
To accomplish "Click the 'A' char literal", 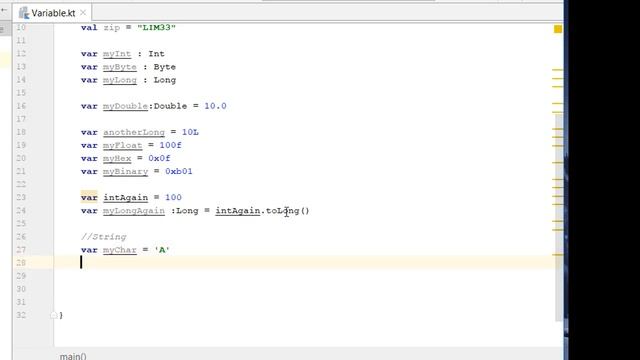I will tap(162, 250).
